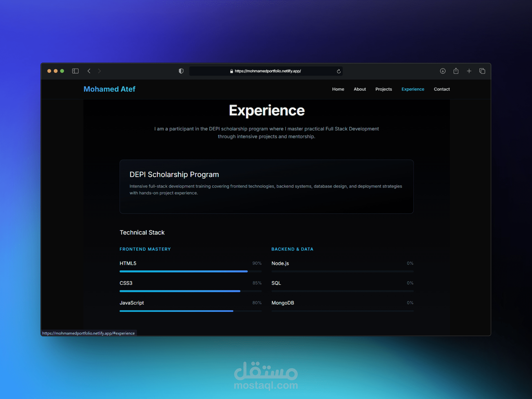Open the Home nav link
This screenshot has width=532, height=399.
[x=338, y=89]
